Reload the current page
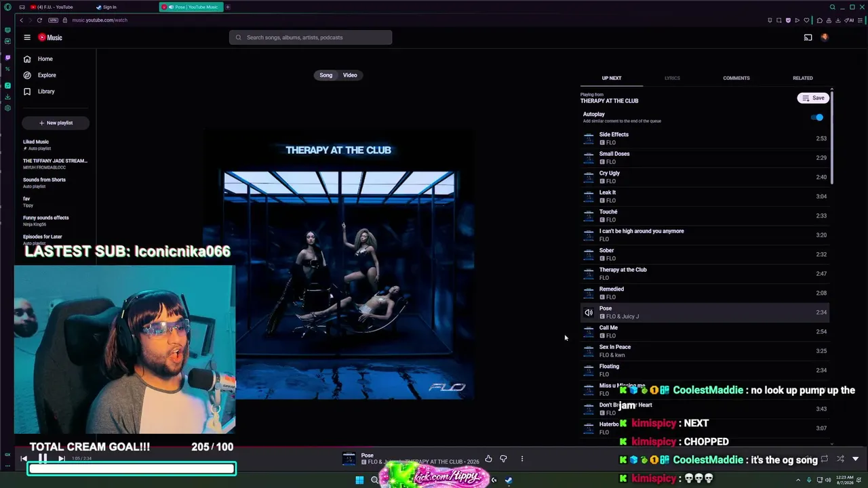 pyautogui.click(x=39, y=20)
